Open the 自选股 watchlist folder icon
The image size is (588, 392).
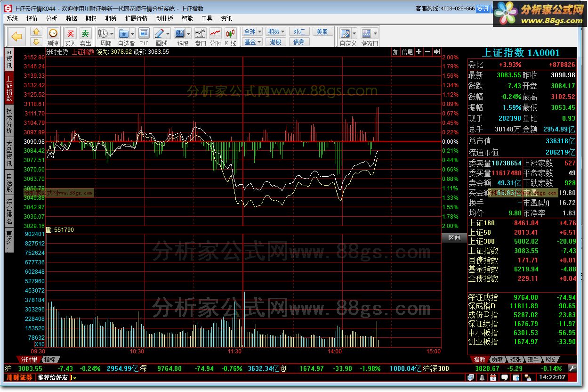click(124, 33)
